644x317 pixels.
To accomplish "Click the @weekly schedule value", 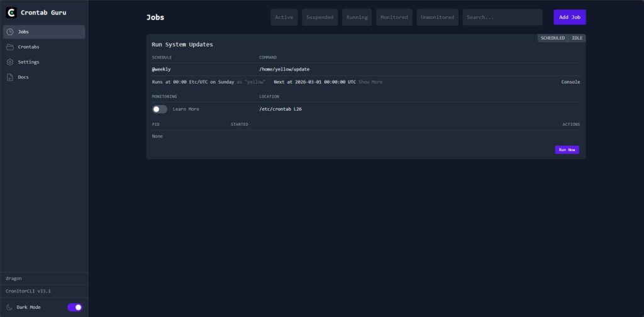I will pyautogui.click(x=162, y=69).
